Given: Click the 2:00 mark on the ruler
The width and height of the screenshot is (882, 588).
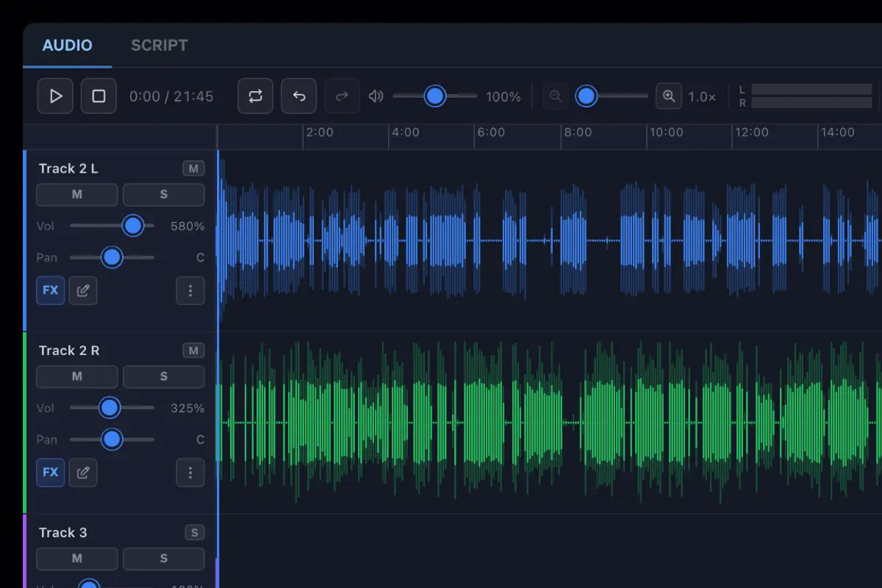Looking at the screenshot, I should tap(320, 132).
